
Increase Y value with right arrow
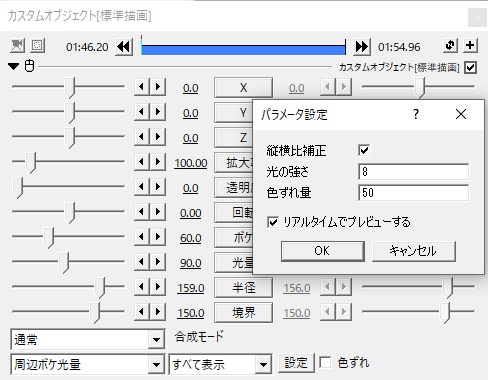157,112
